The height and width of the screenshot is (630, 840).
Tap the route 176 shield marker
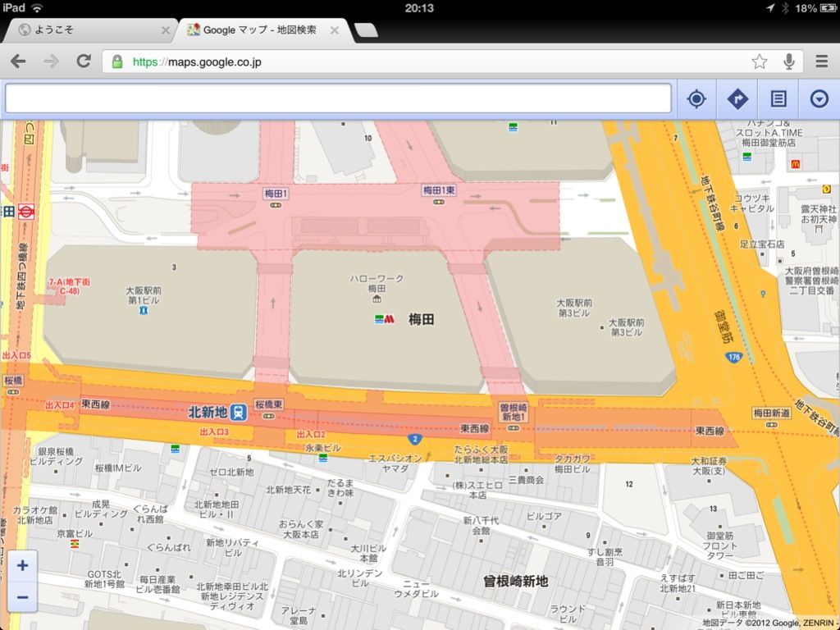pyautogui.click(x=733, y=357)
